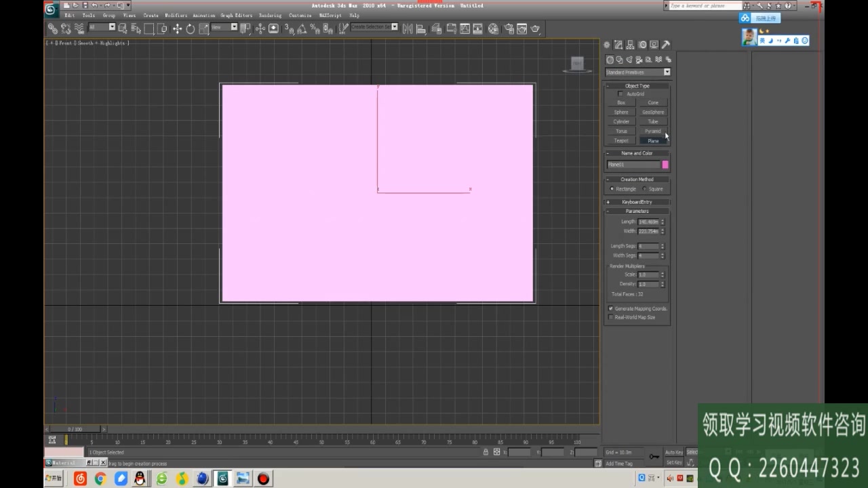Screen dimensions: 868x488
Task: Activate the Select and Scale tool
Action: (204, 28)
